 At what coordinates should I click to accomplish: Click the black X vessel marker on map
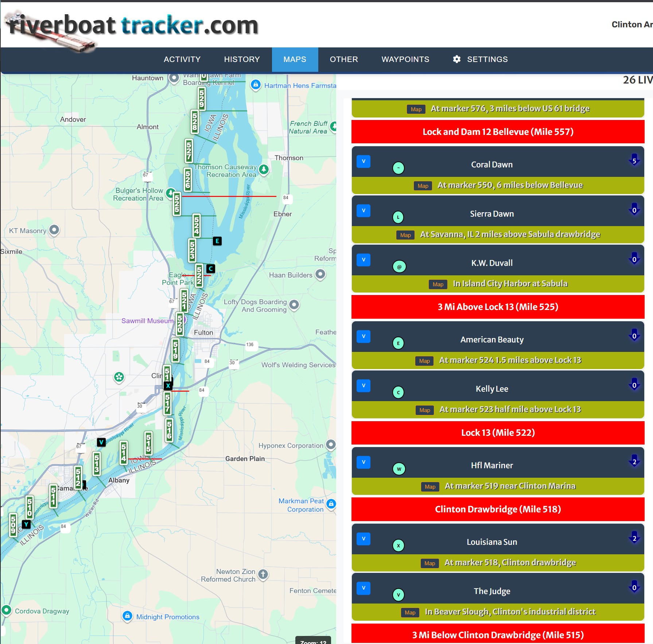(168, 385)
